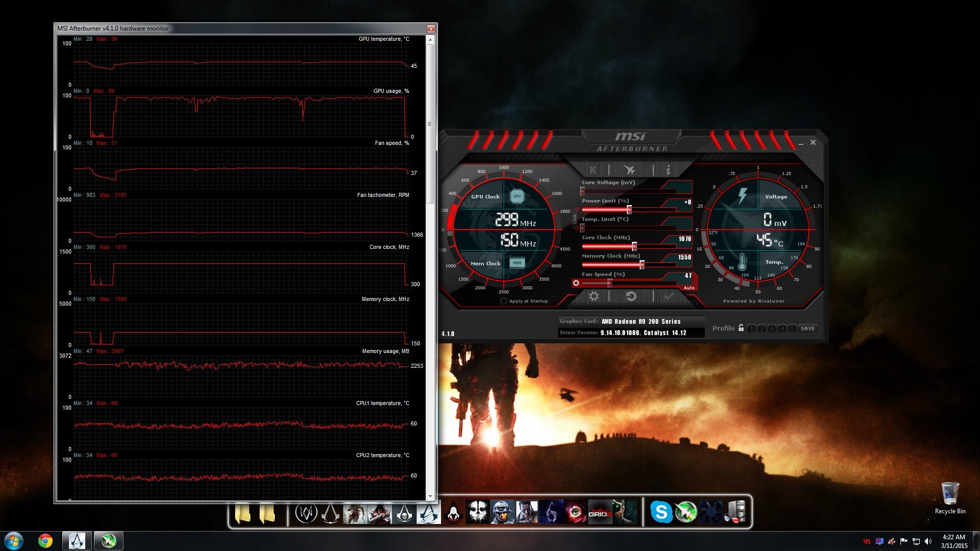Click the profile SAVE button
Viewport: 980px width, 551px height.
pyautogui.click(x=807, y=329)
